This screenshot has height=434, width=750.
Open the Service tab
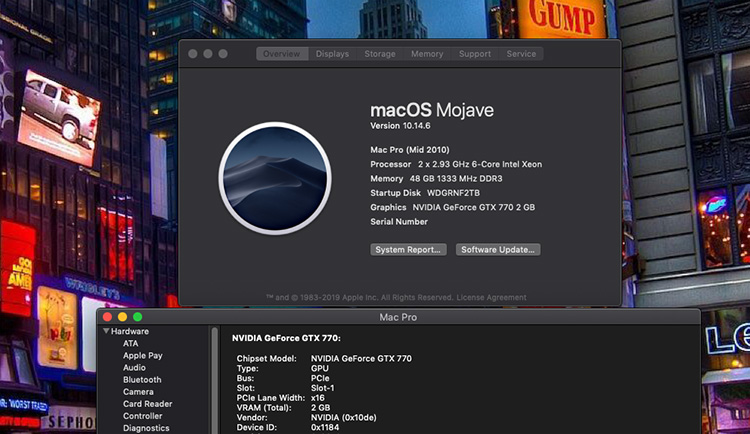521,54
